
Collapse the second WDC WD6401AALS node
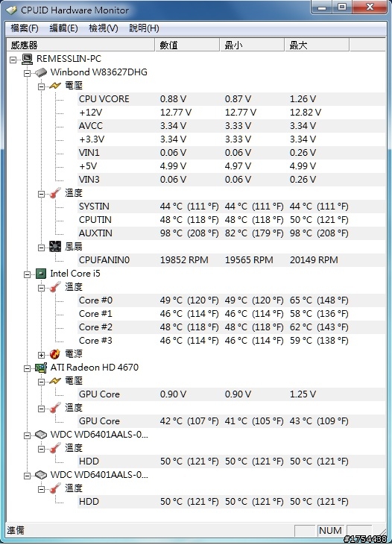click(x=27, y=476)
